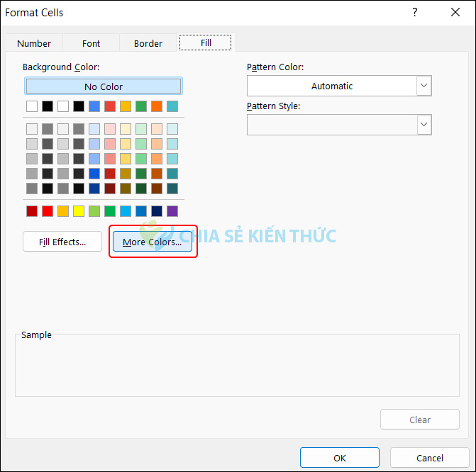The width and height of the screenshot is (476, 472).
Task: Choose the second-darkest red shade in red column
Action: 110,174
